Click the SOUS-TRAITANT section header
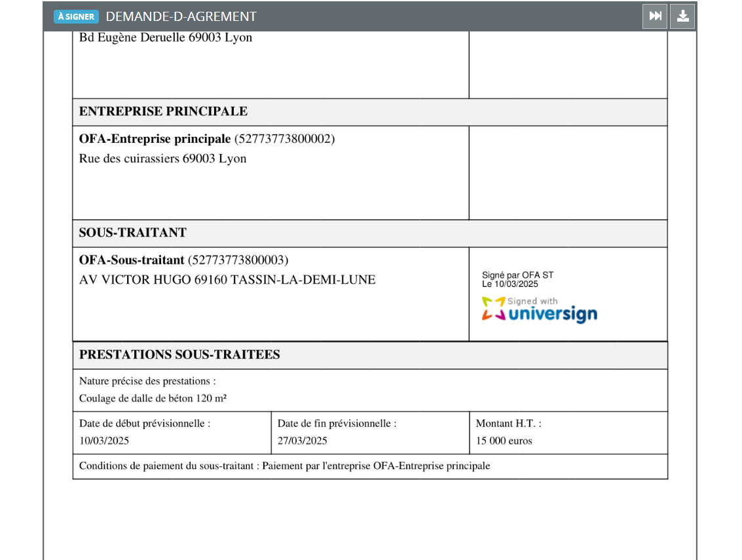Viewport: 742px width, 560px height. point(132,233)
